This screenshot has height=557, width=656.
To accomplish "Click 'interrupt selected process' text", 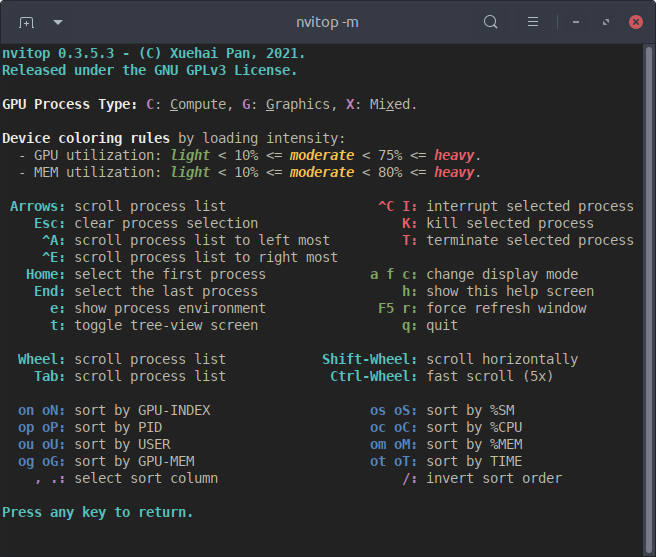I will coord(530,206).
